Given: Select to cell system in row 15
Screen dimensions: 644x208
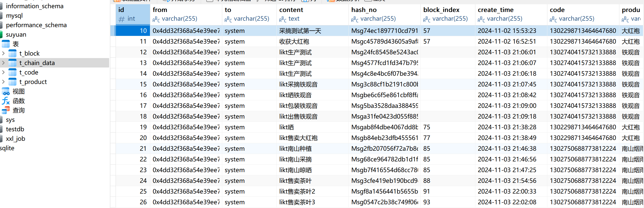Looking at the screenshot, I should coord(249,84).
